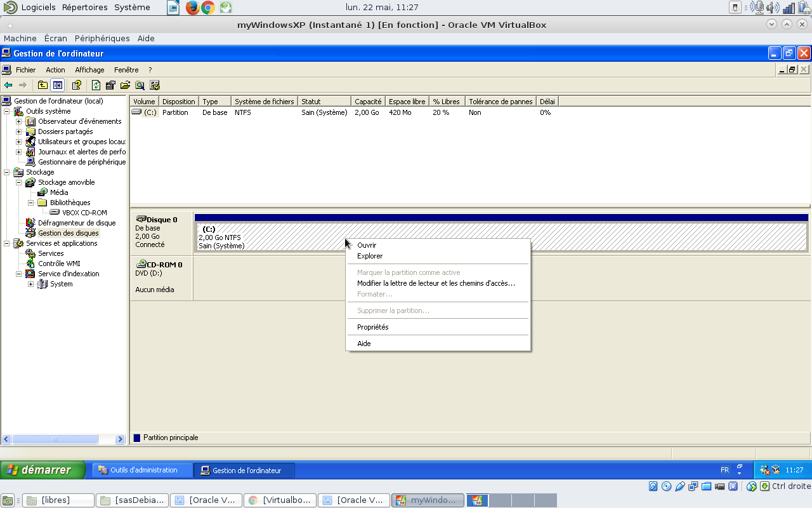Choose Ouvrir in the context menu
This screenshot has width=812, height=508.
(x=438, y=245)
